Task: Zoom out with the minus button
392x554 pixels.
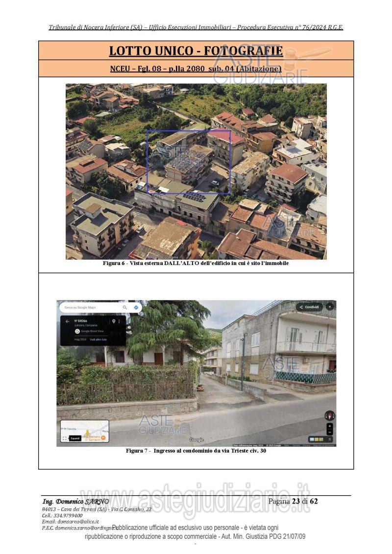Action: [x=330, y=432]
